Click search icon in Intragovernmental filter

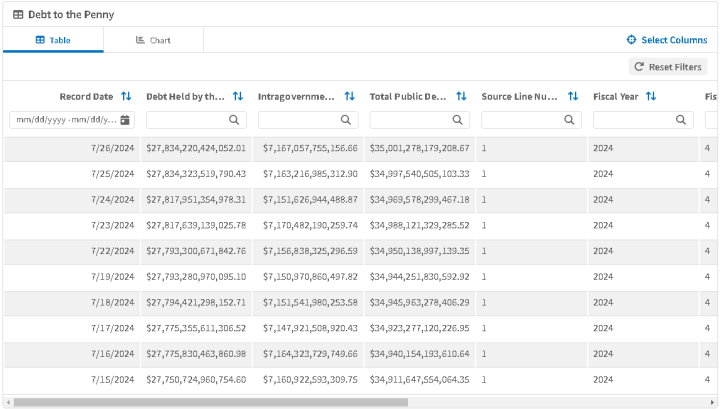point(346,120)
